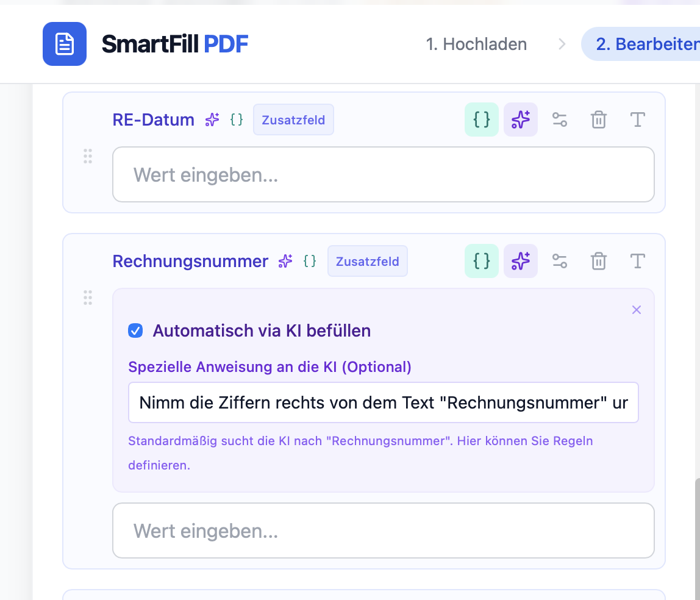
Task: Close the KI instruction panel with the X
Action: [636, 310]
